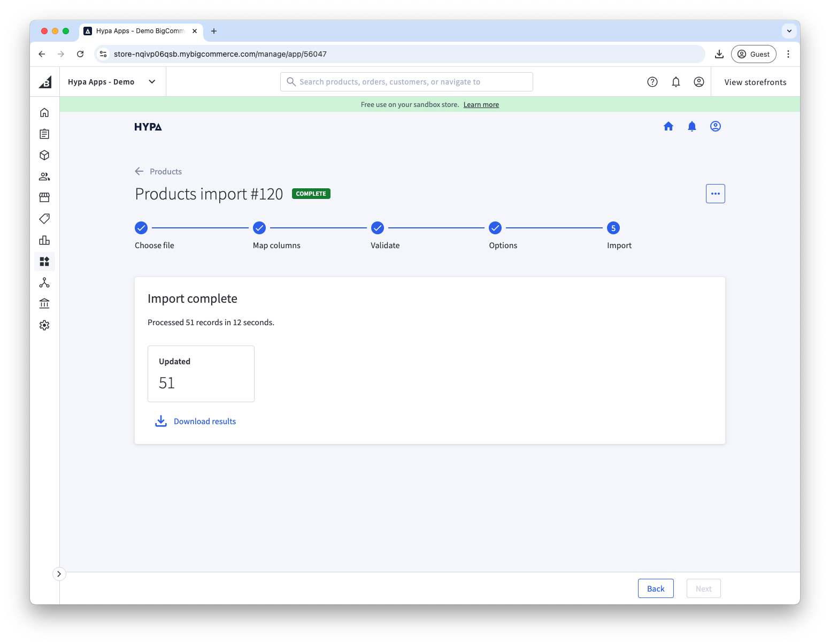Open the Storefront icon in the sidebar
The height and width of the screenshot is (644, 830).
[44, 197]
